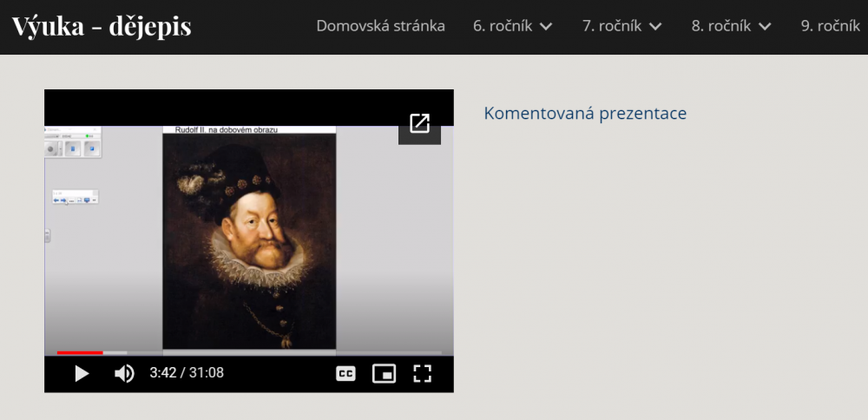Click the 3:42 / 31:08 time display

(187, 373)
